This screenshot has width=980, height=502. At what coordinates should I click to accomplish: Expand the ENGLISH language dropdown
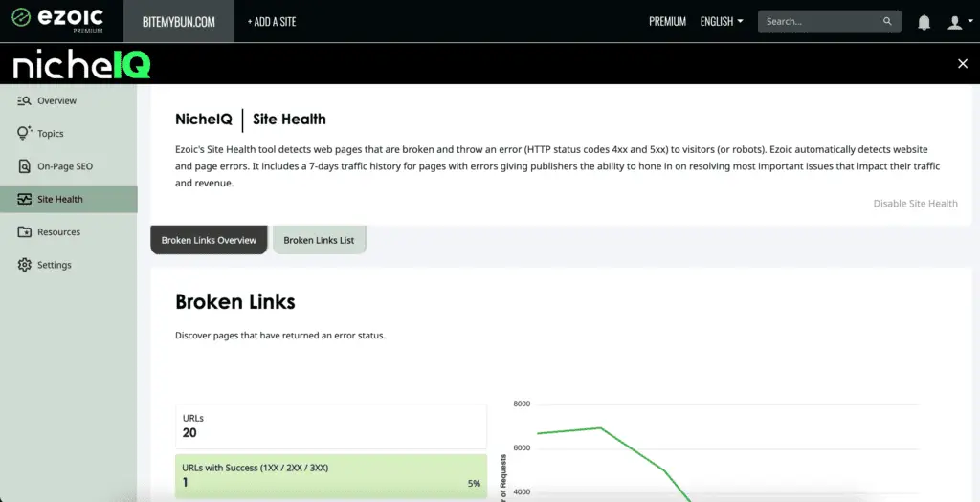pos(722,21)
